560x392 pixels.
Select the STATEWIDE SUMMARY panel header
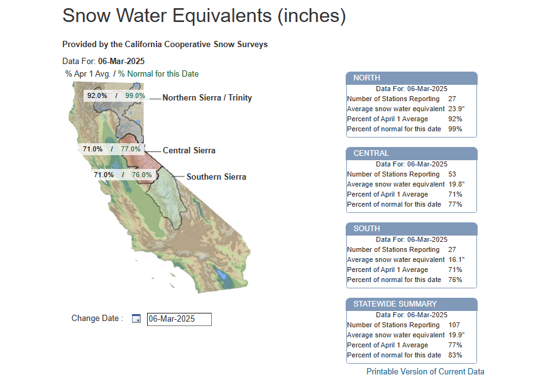point(411,304)
